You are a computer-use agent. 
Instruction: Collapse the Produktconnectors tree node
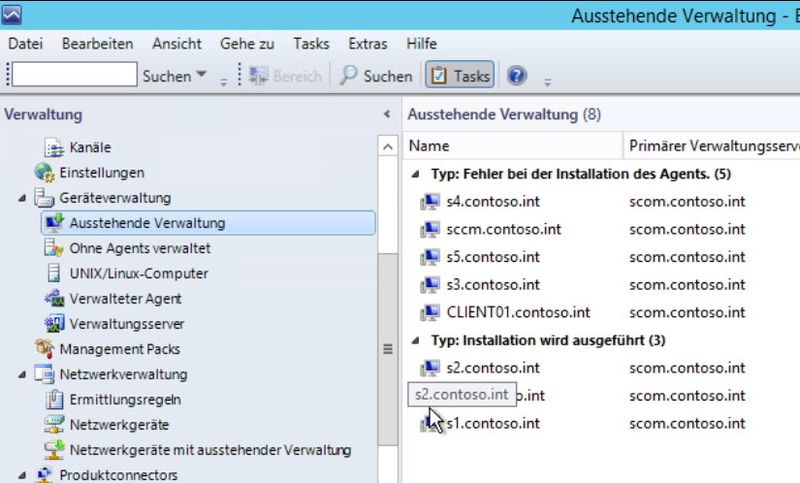tap(22, 475)
